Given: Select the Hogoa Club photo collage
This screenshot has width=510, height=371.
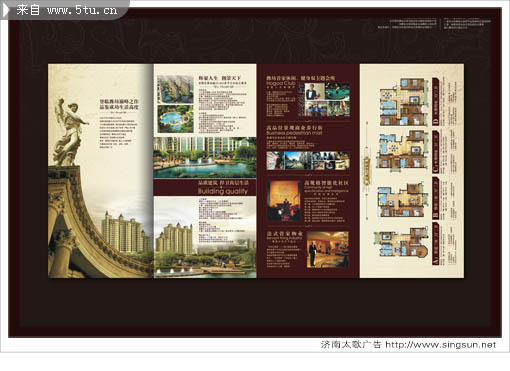Looking at the screenshot, I should tap(324, 100).
